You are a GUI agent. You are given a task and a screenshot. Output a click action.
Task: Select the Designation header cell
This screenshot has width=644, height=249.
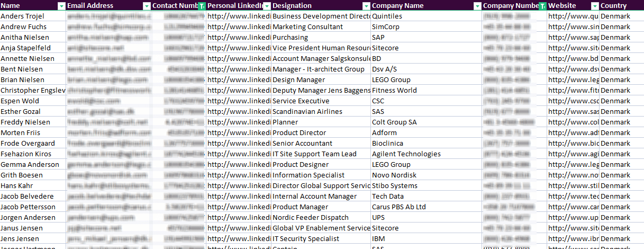click(321, 6)
